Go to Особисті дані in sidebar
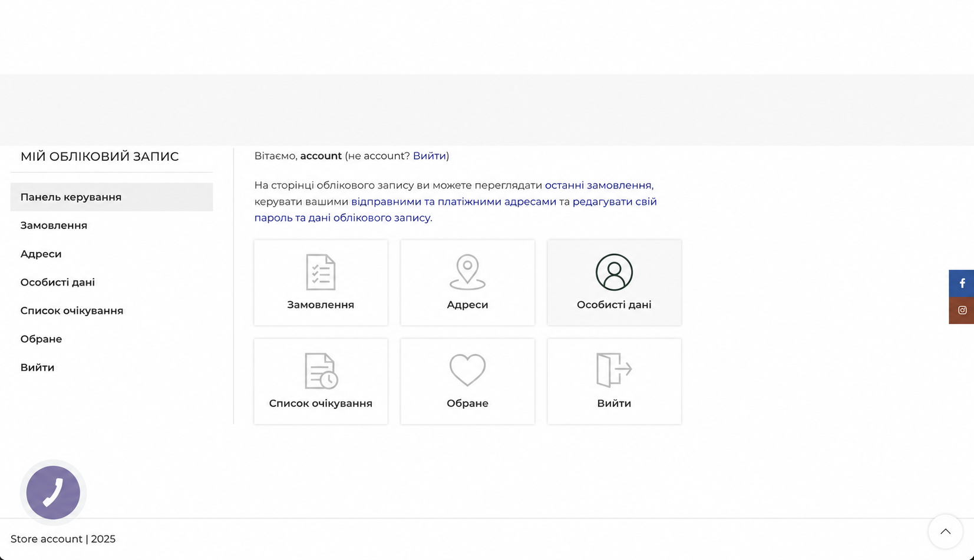 coord(111,282)
